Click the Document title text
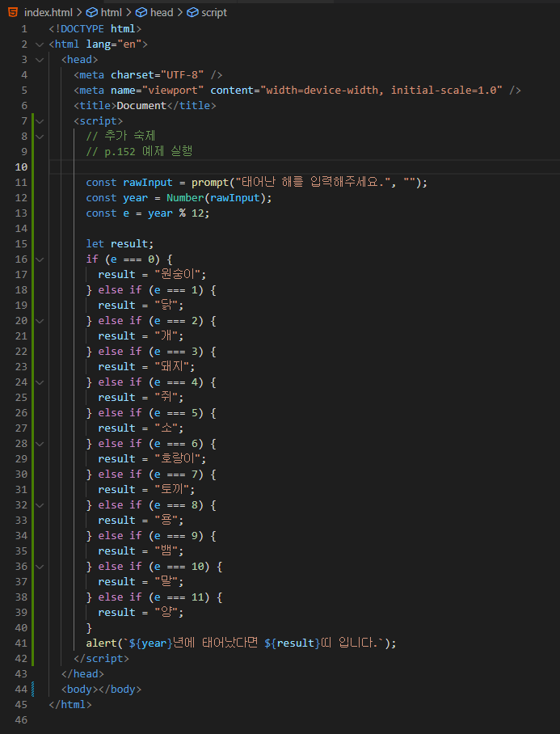Screen dimensions: 560x734 (141, 106)
